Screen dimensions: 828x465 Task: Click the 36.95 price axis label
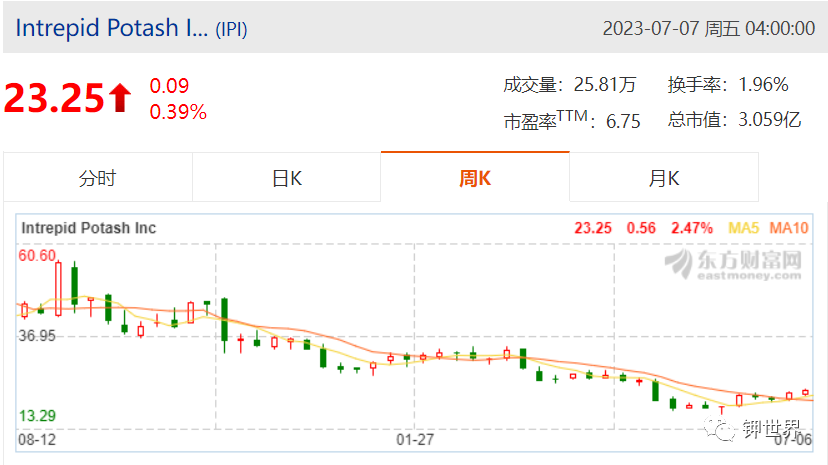pos(37,336)
